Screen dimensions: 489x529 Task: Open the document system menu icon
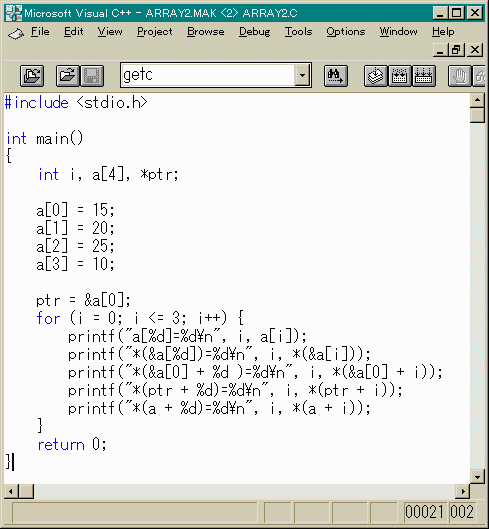(x=16, y=33)
